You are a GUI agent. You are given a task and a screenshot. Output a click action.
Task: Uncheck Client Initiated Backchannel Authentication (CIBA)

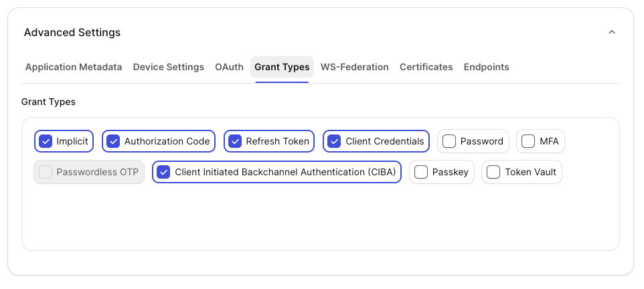tap(163, 172)
